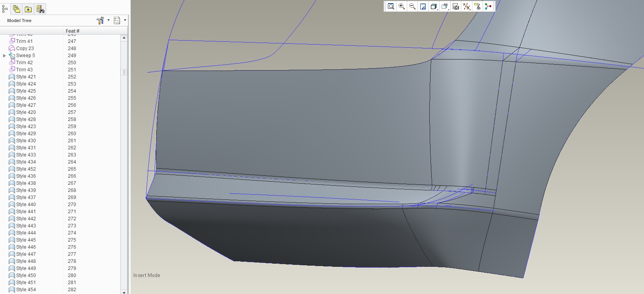Click the Refit zoom-to-fit icon
This screenshot has width=644, height=294.
[391, 6]
